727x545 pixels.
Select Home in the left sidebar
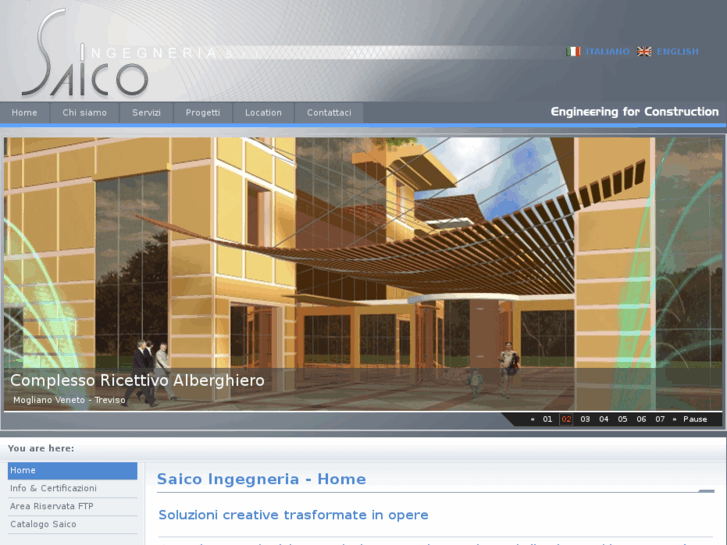pos(72,470)
